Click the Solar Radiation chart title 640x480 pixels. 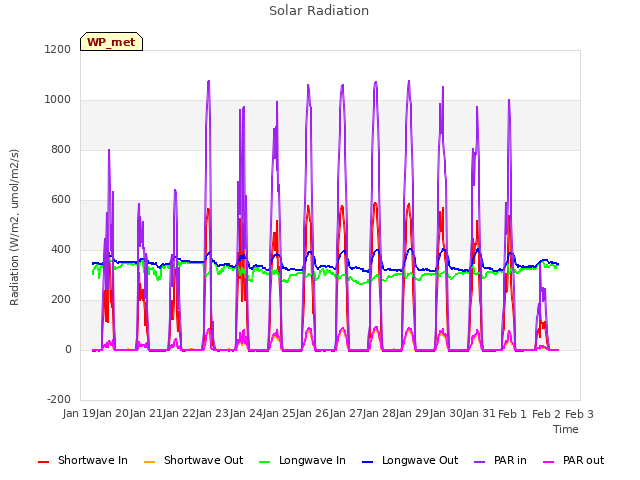(319, 11)
